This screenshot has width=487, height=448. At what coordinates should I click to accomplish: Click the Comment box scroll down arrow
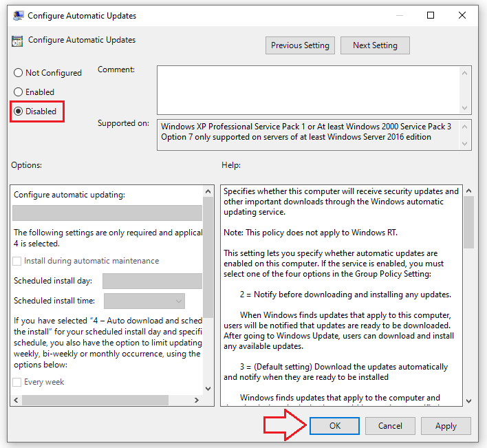coord(464,108)
